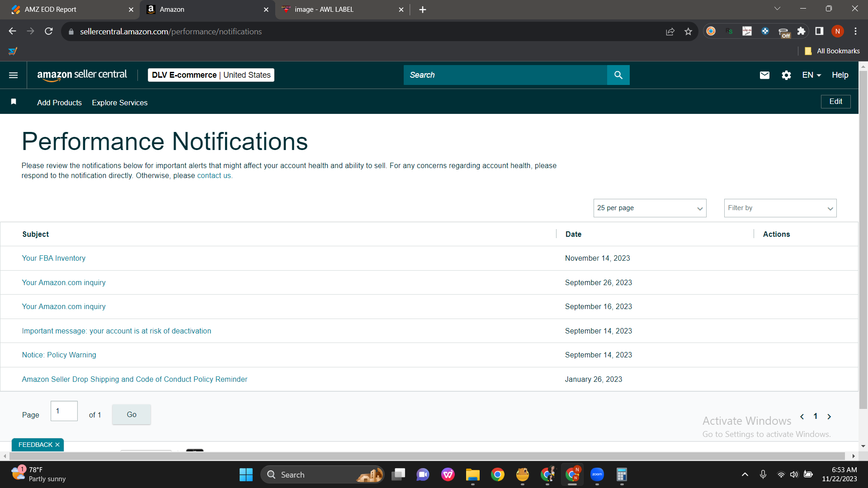
Task: Click the Subject column header
Action: 36,234
